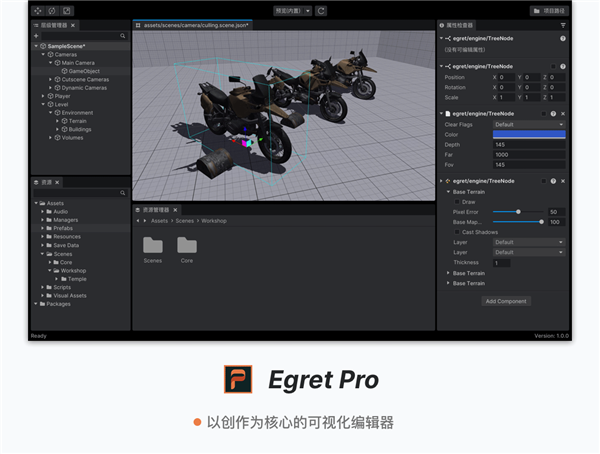Click the transform gizmo cube in the viewport
The height and width of the screenshot is (454, 600).
pos(246,143)
